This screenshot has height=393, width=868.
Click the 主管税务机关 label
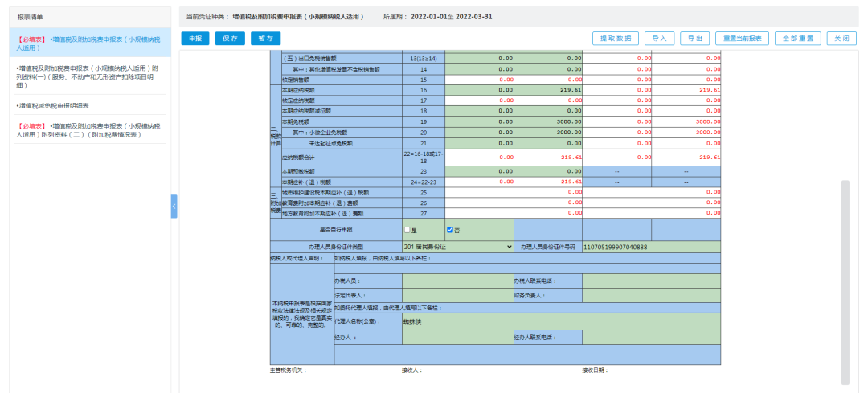tap(288, 370)
